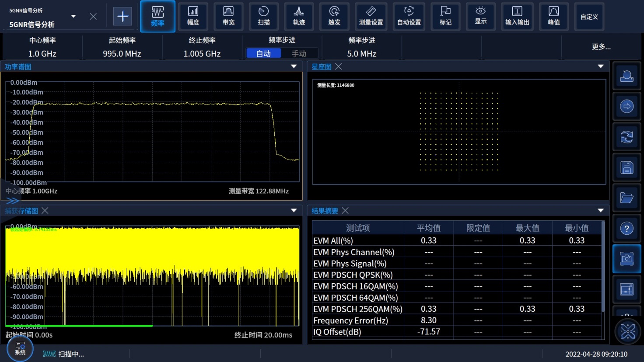This screenshot has height=362, width=644.
Task: Click the 中心频率 1.0 GHz field
Action: (42, 47)
